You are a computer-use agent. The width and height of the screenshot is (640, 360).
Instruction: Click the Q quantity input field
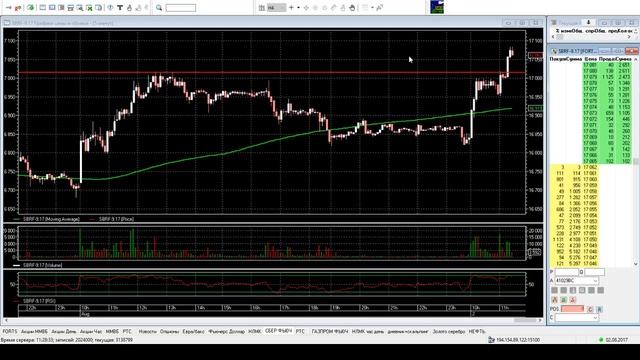click(595, 272)
